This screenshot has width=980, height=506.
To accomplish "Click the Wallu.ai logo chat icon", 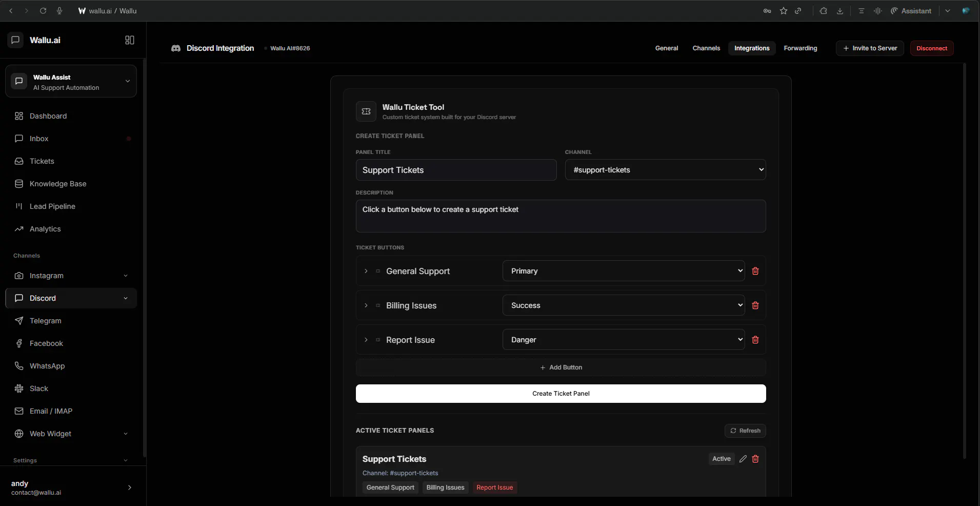I will coord(15,40).
